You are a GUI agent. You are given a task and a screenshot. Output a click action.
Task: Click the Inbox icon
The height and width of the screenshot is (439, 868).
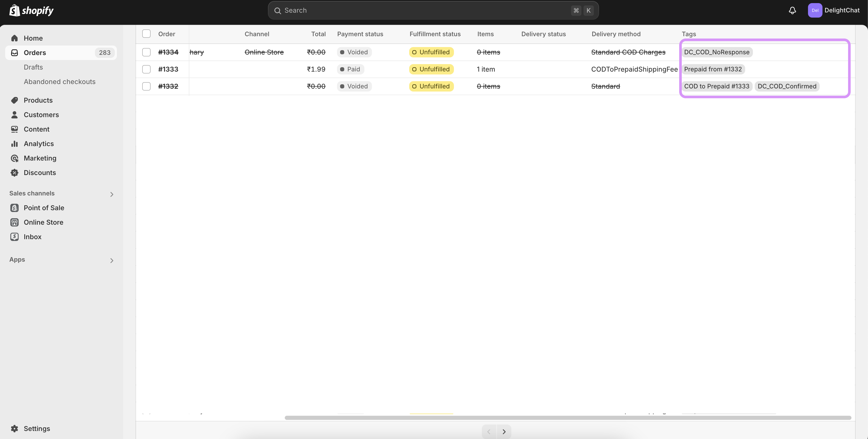click(x=14, y=237)
